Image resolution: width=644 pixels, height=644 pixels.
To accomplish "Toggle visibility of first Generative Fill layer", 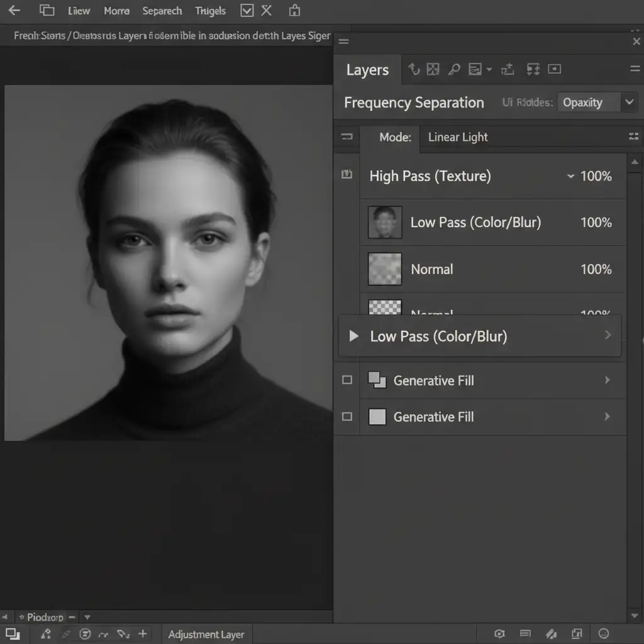I will click(347, 380).
